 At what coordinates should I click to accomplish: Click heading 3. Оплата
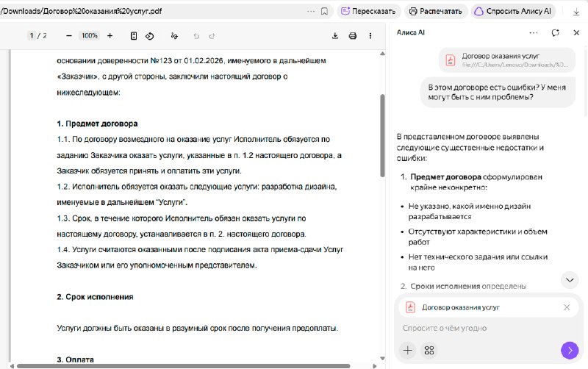[75, 359]
